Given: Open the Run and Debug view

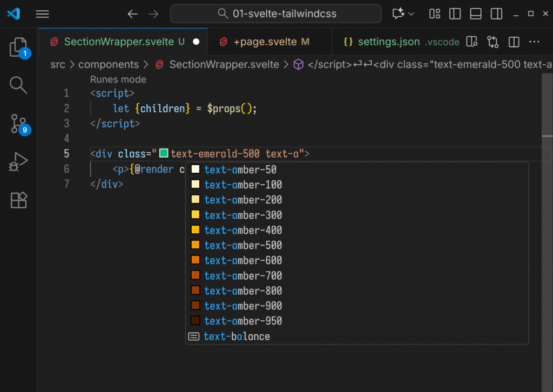Looking at the screenshot, I should (x=18, y=162).
